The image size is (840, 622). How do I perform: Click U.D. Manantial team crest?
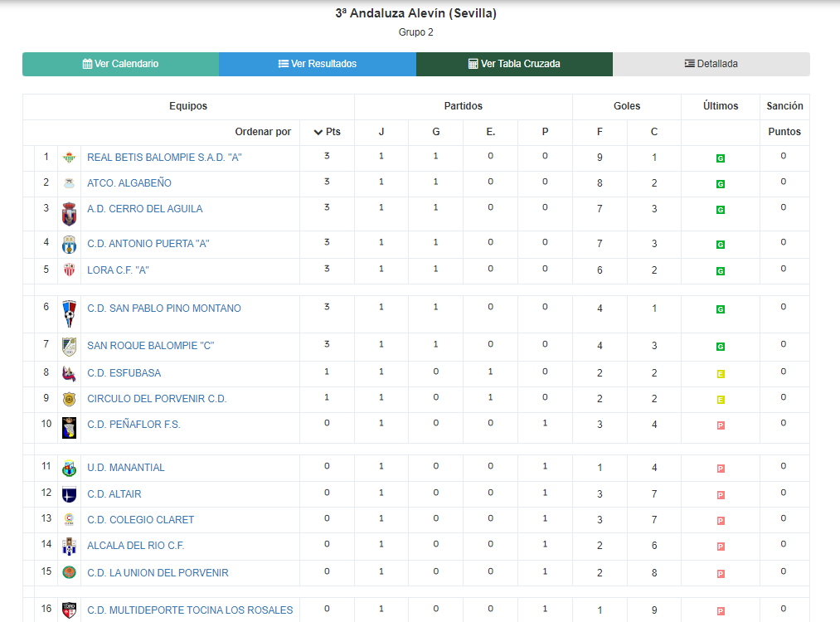pos(69,469)
